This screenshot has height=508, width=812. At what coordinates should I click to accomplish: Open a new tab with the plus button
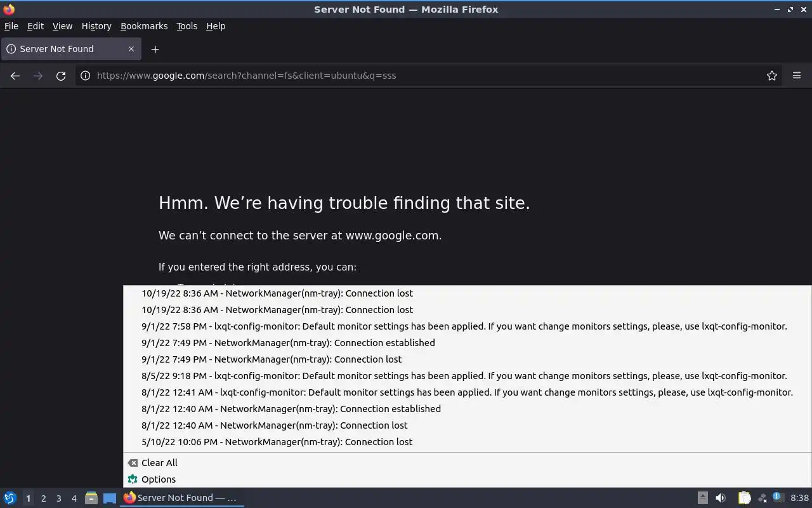coord(155,49)
